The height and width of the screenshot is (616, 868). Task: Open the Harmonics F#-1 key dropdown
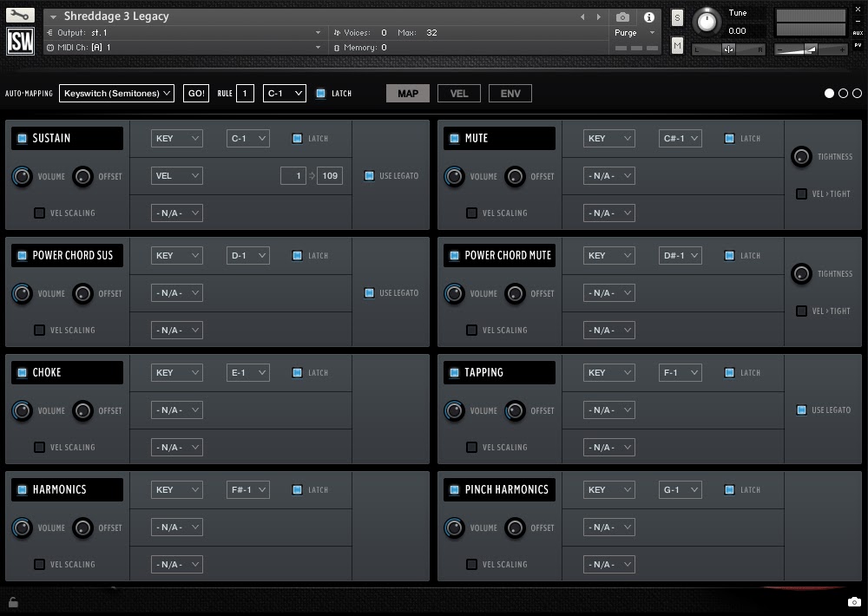[x=248, y=490]
